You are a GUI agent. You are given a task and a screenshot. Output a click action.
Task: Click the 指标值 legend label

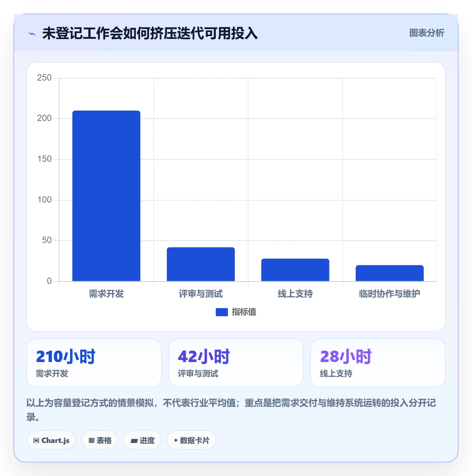pos(244,312)
